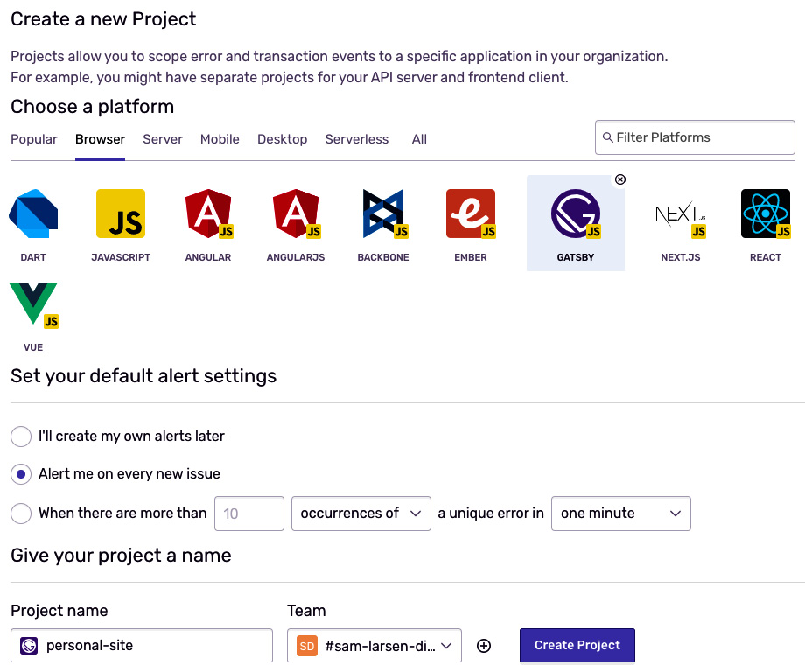Switch to the Server platform tab
The height and width of the screenshot is (672, 805).
(163, 139)
